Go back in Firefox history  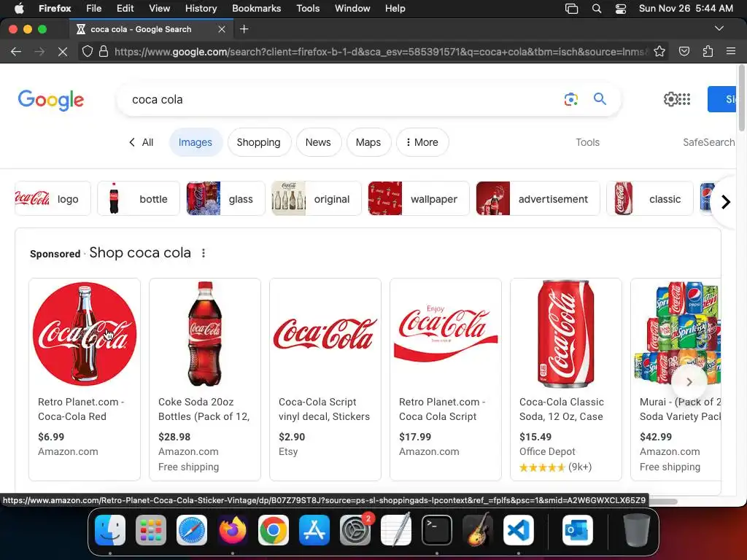tap(16, 52)
